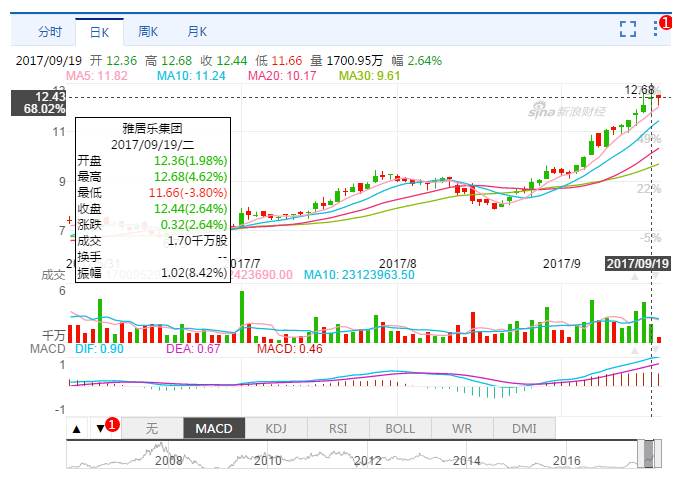Screen dimensions: 683x477
Task: Enable the MACD indicator
Action: pyautogui.click(x=214, y=428)
